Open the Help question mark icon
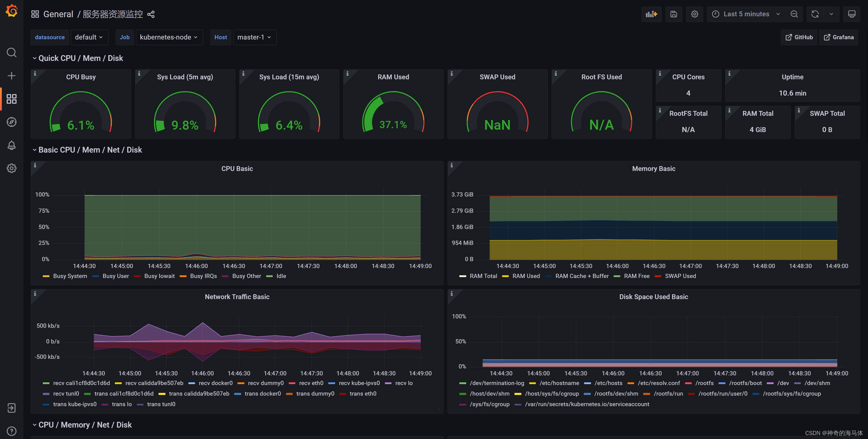 (x=11, y=431)
